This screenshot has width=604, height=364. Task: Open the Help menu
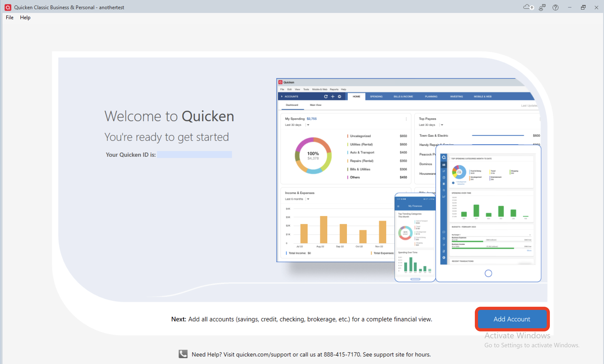(x=25, y=17)
